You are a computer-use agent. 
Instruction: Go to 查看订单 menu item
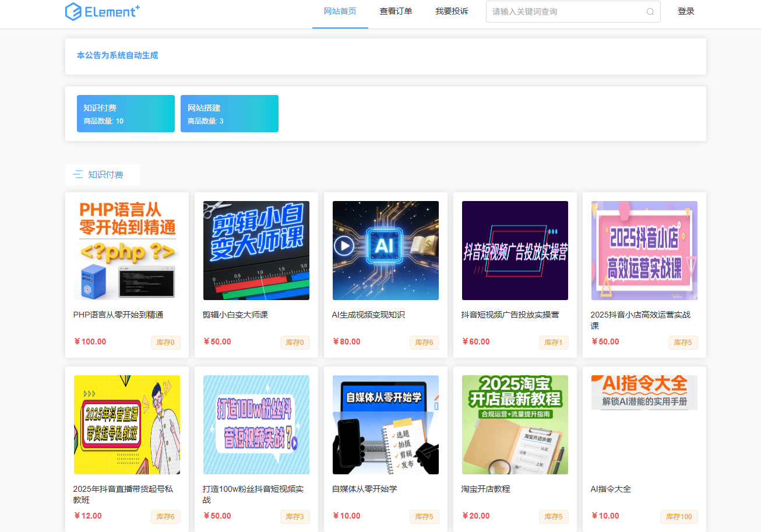point(396,12)
